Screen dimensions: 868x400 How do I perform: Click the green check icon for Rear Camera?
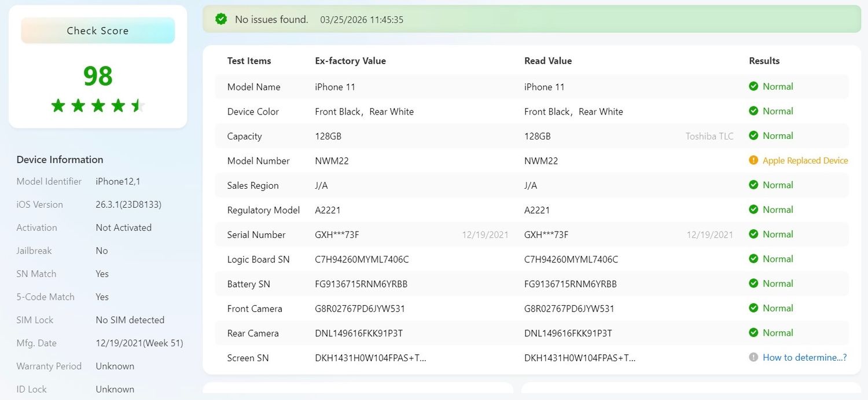(x=753, y=333)
